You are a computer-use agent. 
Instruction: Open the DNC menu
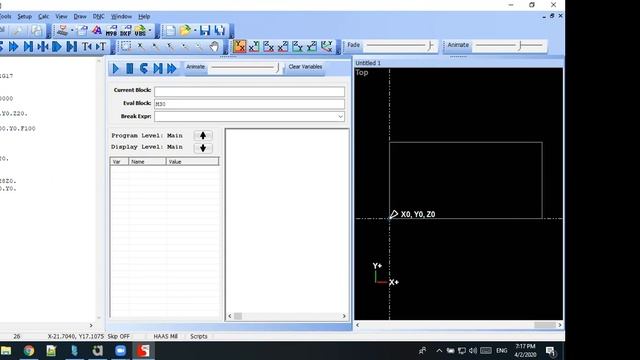pyautogui.click(x=98, y=16)
